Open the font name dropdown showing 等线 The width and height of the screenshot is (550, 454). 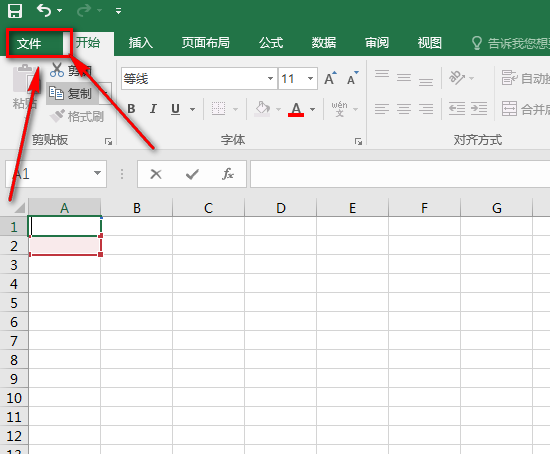point(270,78)
